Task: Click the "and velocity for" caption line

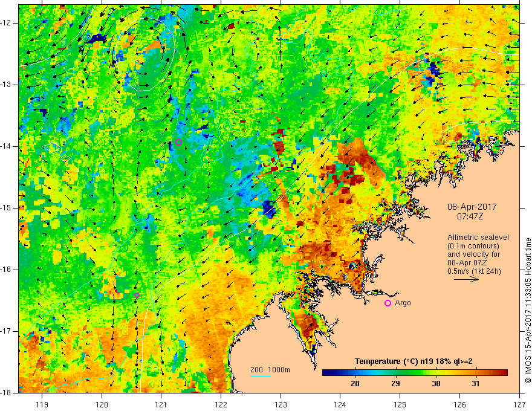Action: click(473, 254)
